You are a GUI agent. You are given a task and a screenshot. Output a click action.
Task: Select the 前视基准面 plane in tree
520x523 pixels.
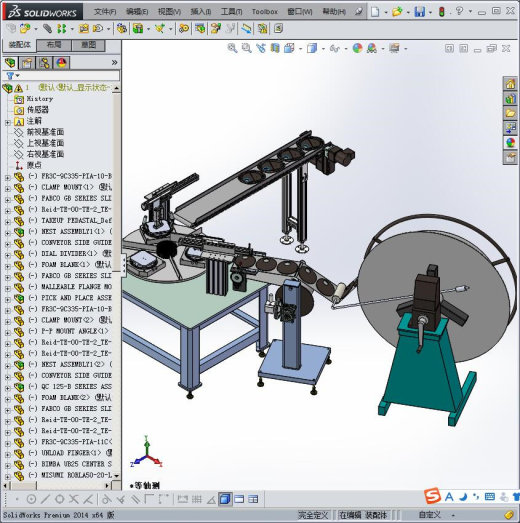tap(45, 132)
